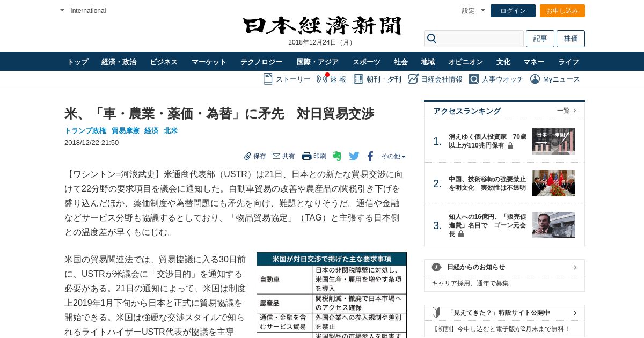
Task: Go to the トップ navigation tab
Action: pos(78,62)
